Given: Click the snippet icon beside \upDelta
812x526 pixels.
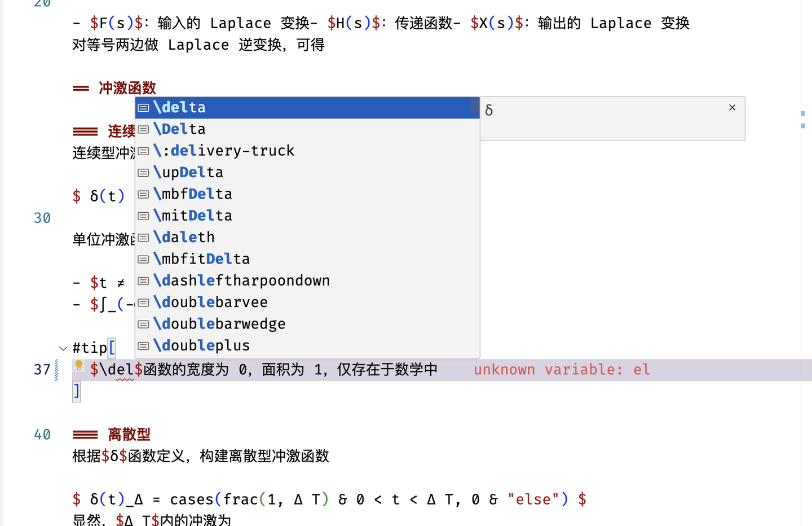Looking at the screenshot, I should [143, 173].
